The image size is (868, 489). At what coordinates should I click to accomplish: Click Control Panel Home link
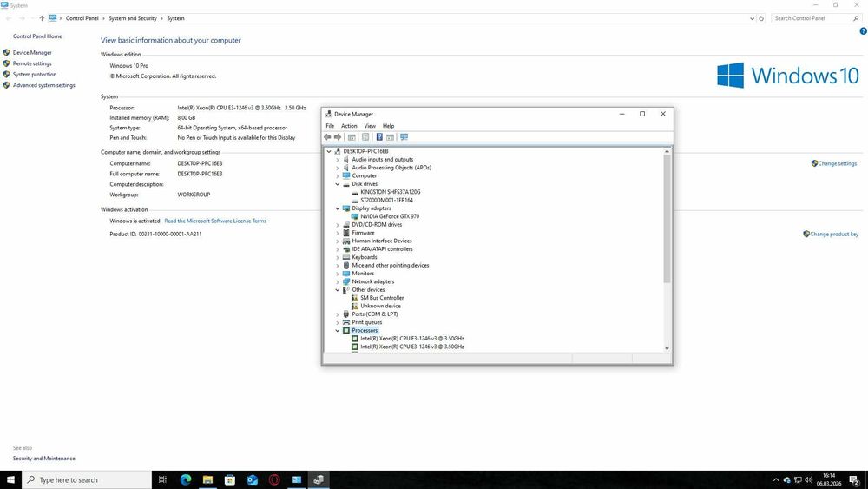click(37, 36)
